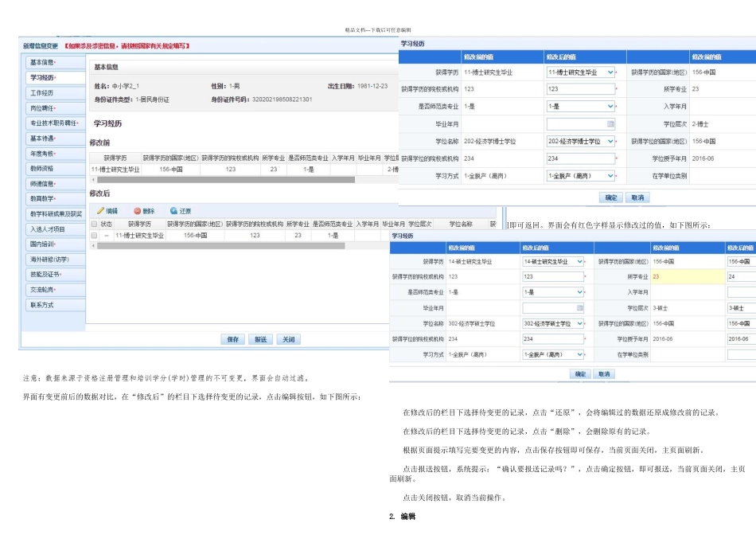The height and width of the screenshot is (535, 756).
Task: Select the 海外研修(访学) sidebar tab
Action: 55,260
